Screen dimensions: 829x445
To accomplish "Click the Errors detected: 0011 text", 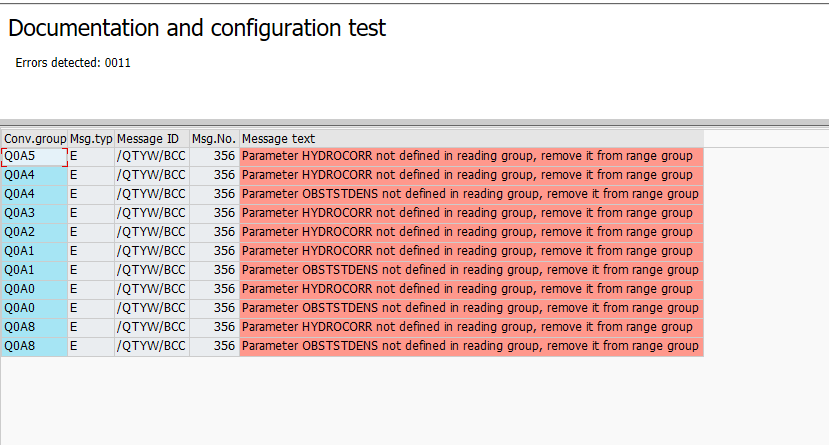I will point(73,63).
